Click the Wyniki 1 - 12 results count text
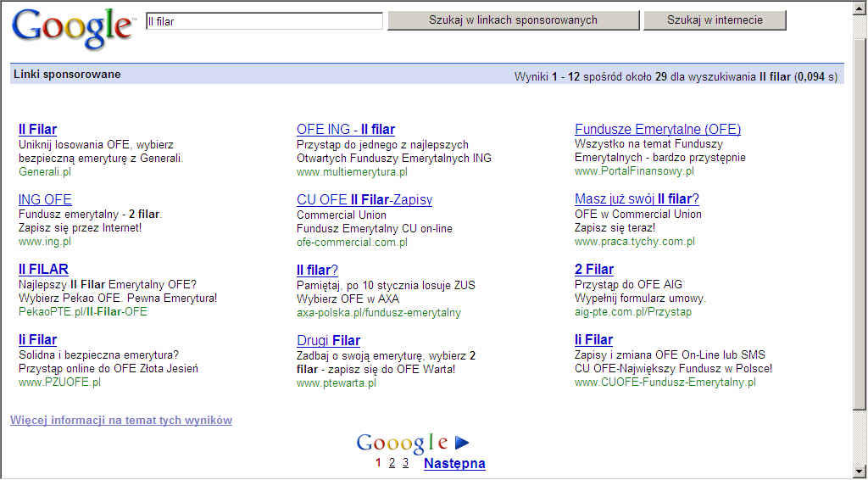Screen dimensions: 868x480 [x=676, y=76]
